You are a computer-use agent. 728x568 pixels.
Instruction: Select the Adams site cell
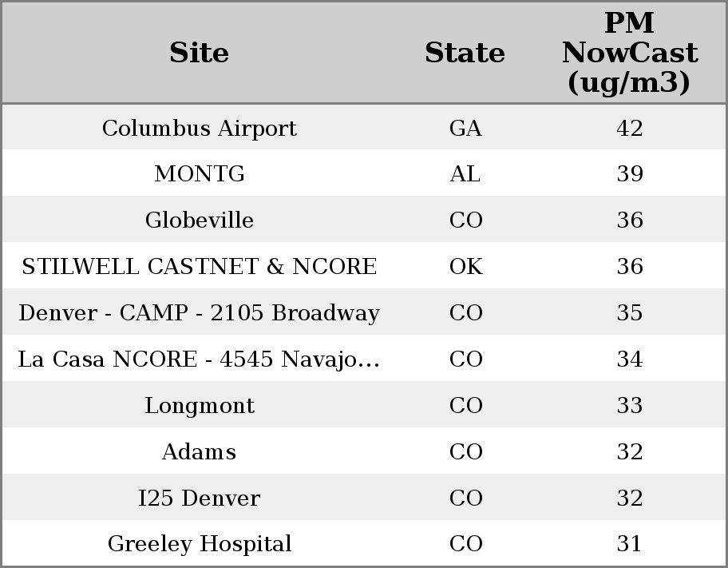[x=200, y=452]
